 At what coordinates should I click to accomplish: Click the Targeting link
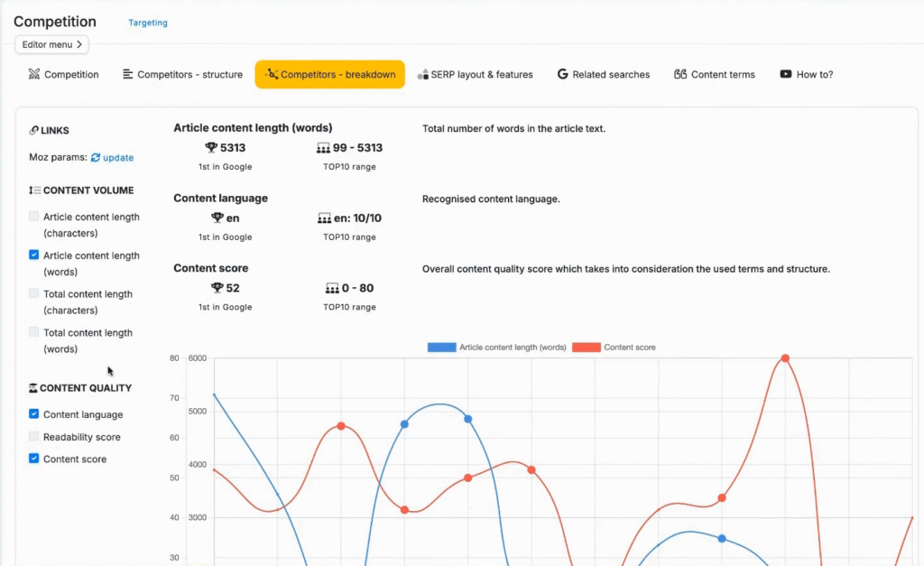148,23
